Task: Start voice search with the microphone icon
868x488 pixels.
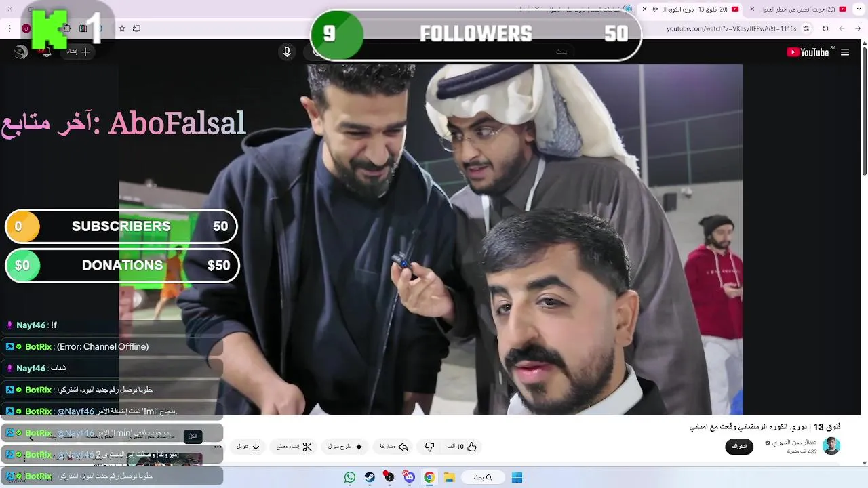Action: (x=287, y=52)
